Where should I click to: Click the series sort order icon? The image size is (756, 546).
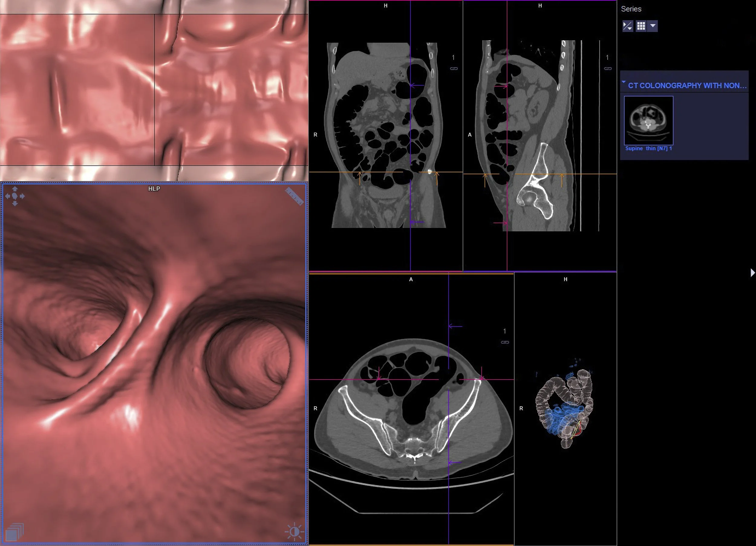(628, 26)
